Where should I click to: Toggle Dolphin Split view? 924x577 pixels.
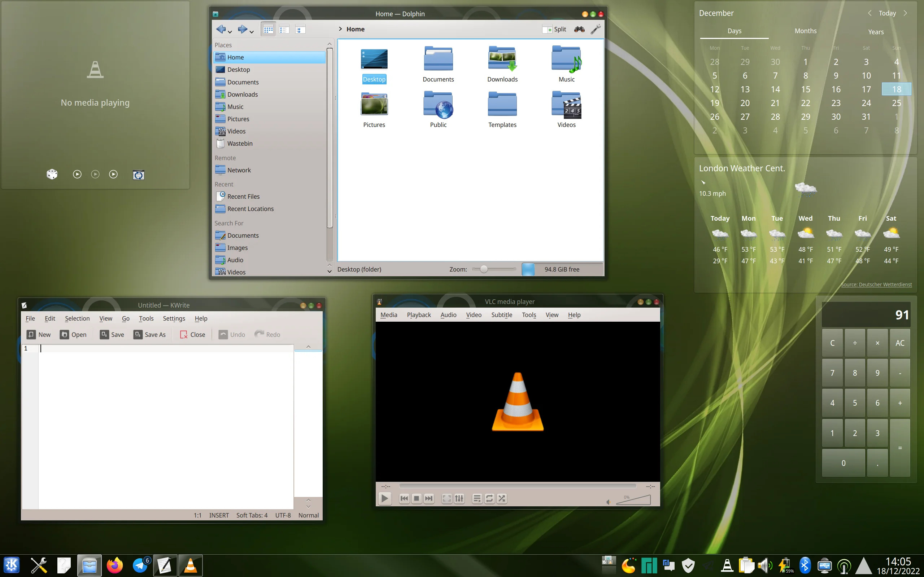(x=554, y=29)
